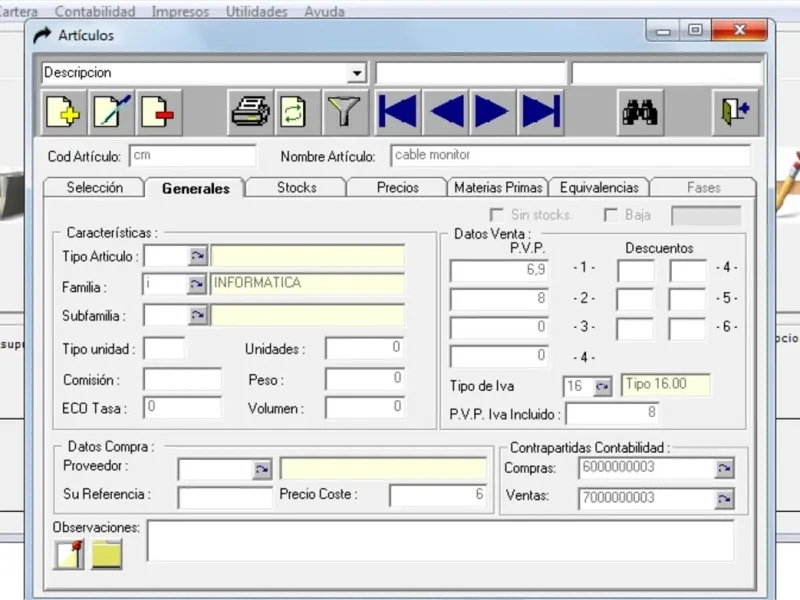Click the Volumen field
This screenshot has height=600, width=800.
[x=365, y=407]
